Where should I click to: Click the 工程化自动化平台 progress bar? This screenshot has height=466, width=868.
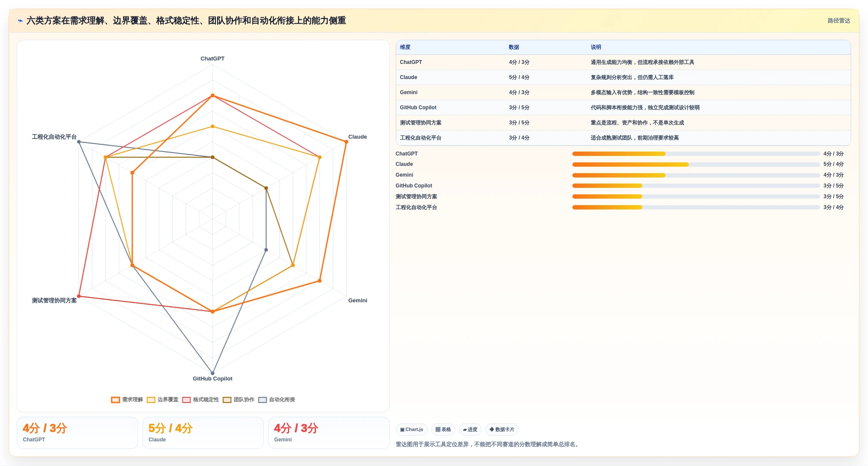point(696,207)
